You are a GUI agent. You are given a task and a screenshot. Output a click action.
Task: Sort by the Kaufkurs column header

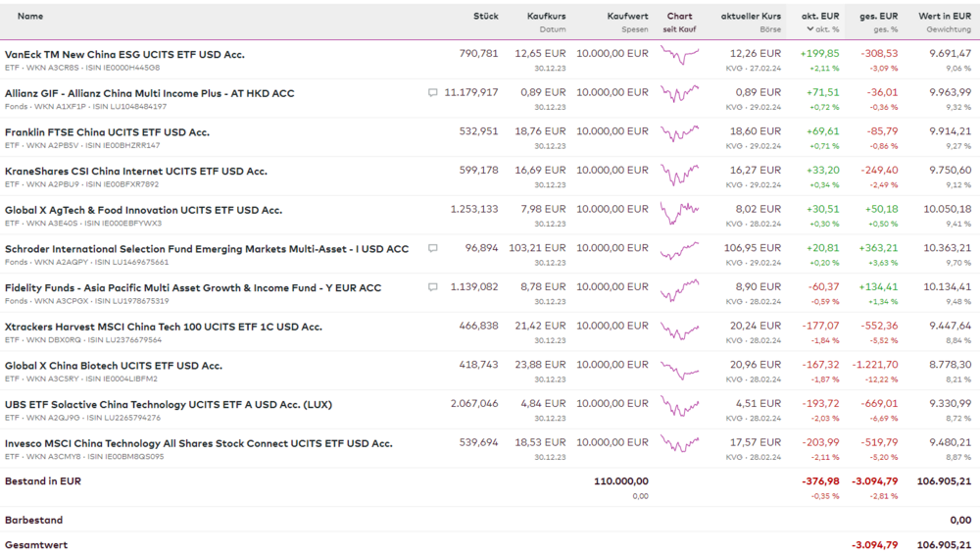pos(546,17)
